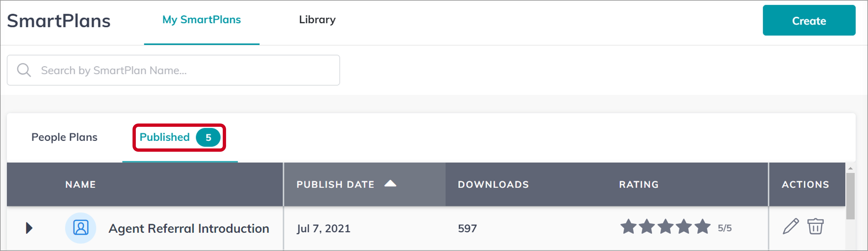The image size is (868, 251).
Task: Click the table vertical scrollbar thumb
Action: tap(850, 196)
